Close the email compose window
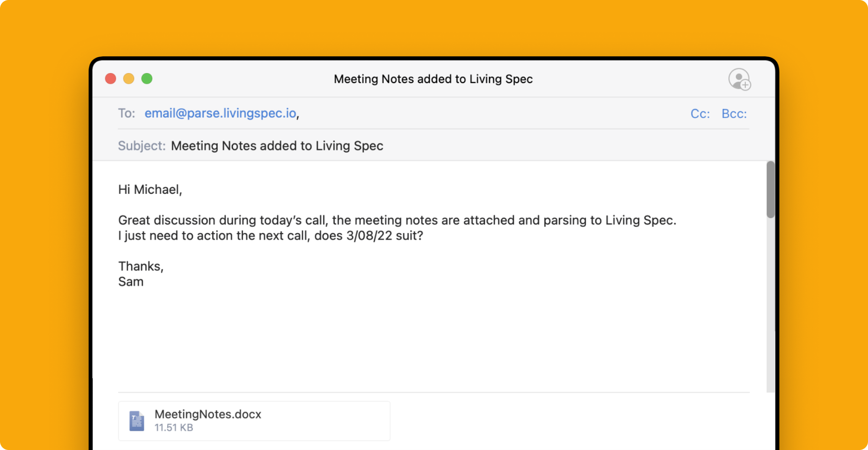The image size is (868, 450). (110, 79)
